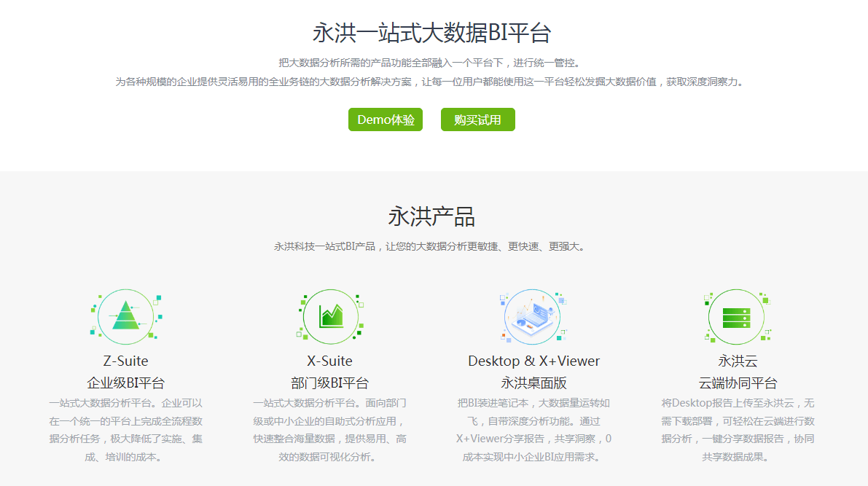
Task: Click the description starting 把BI装进笔记本
Action: pyautogui.click(x=533, y=430)
